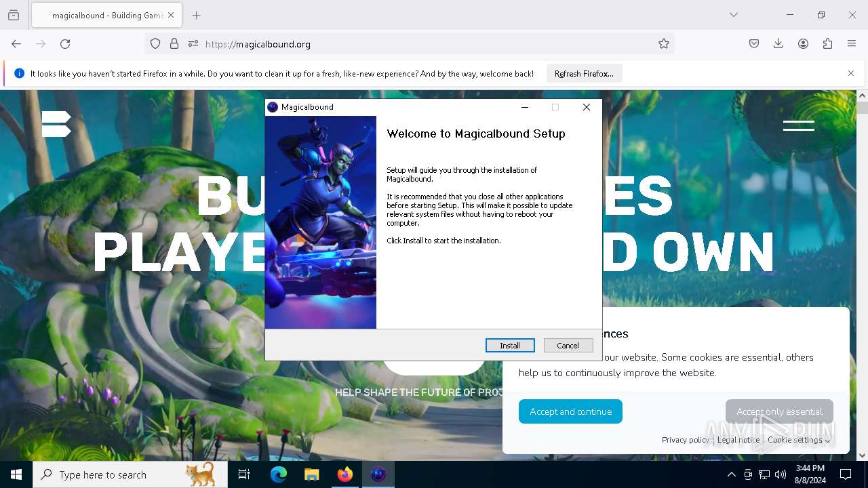Show hidden system tray icons
This screenshot has width=868, height=488.
coord(731,474)
